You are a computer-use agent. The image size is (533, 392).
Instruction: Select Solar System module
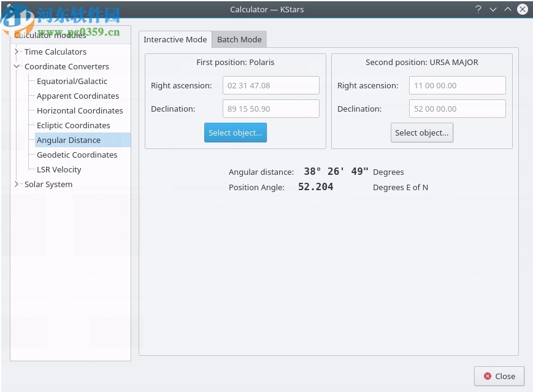(x=48, y=184)
